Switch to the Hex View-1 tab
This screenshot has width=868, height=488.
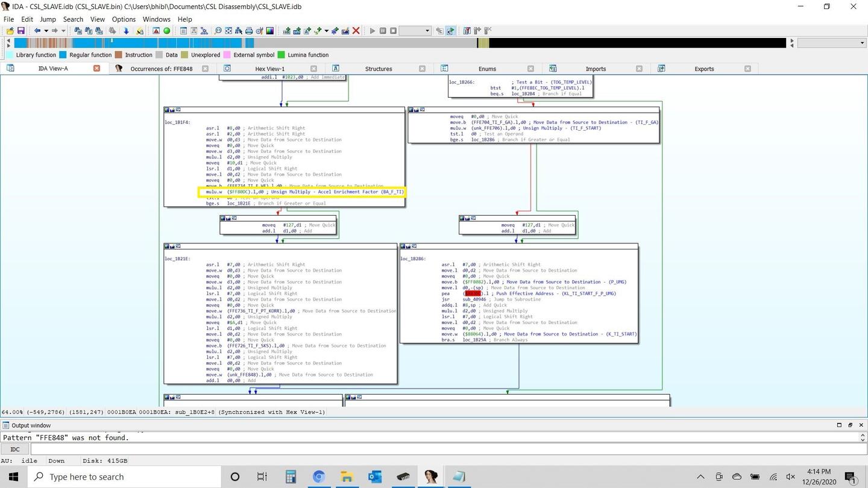[x=269, y=69]
